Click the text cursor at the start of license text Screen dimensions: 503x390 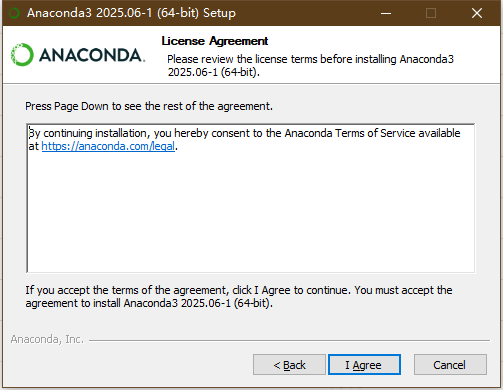29,133
